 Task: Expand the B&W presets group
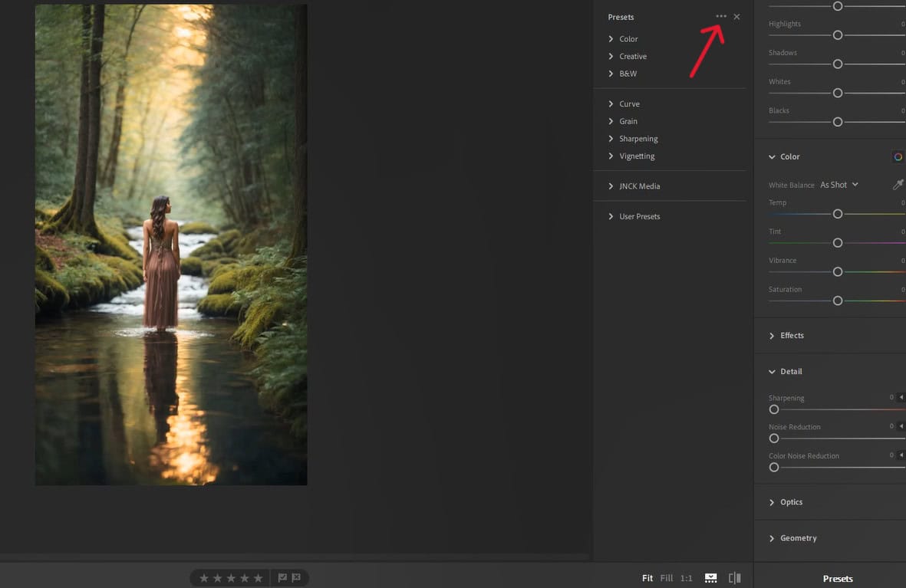(x=622, y=74)
